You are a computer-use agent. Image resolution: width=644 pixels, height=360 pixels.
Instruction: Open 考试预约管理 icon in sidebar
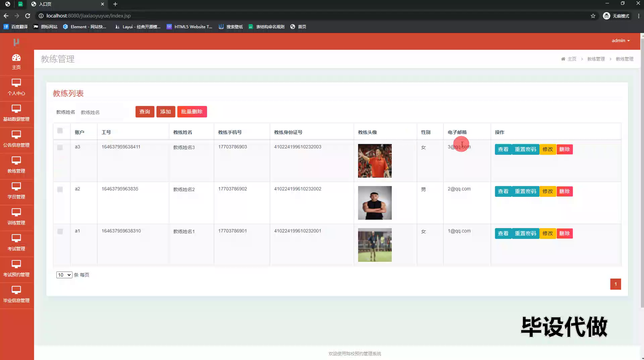[16, 264]
